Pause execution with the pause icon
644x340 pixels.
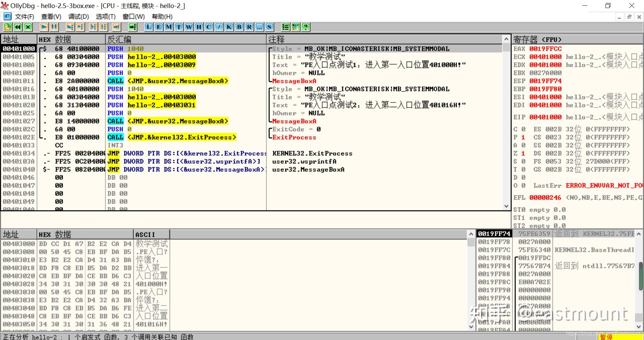pyautogui.click(x=54, y=27)
